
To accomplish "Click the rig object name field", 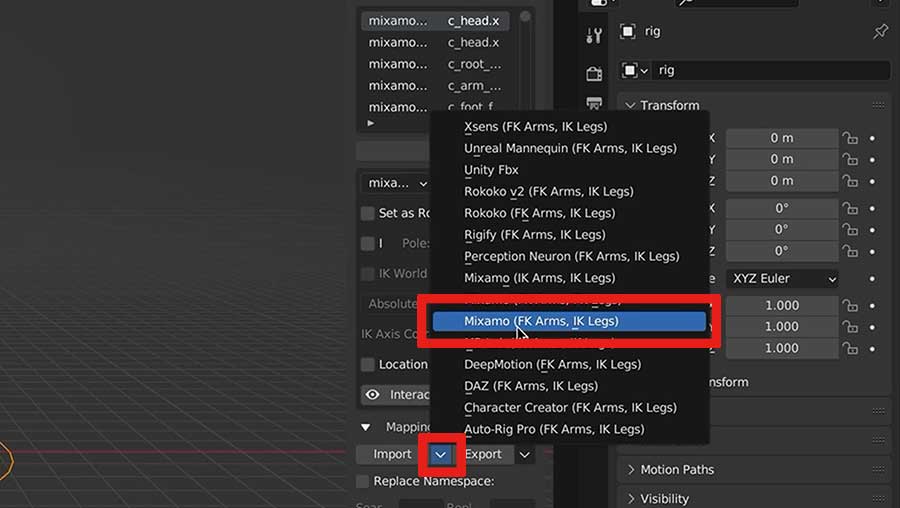I will 771,70.
